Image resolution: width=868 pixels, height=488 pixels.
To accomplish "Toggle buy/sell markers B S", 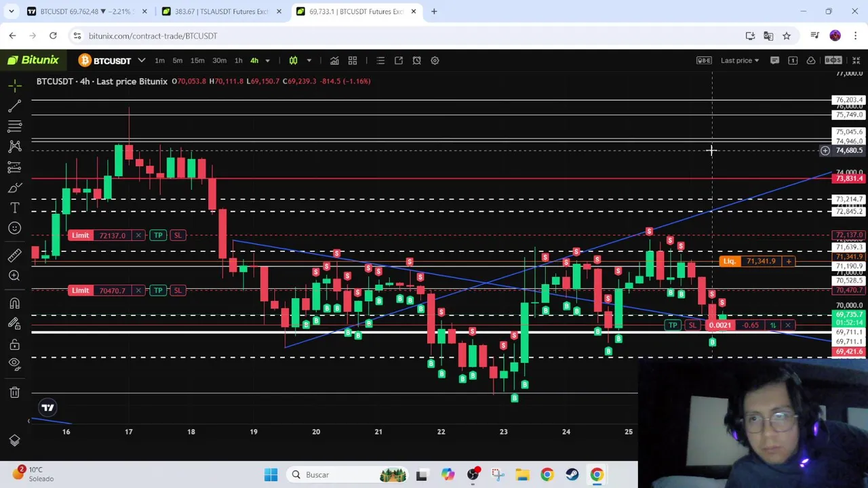I will pos(833,60).
